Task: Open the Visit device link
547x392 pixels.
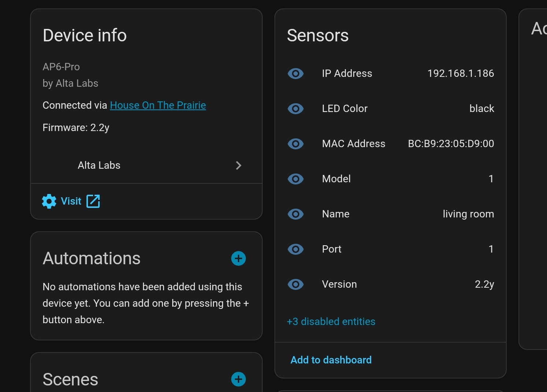Action: click(71, 201)
